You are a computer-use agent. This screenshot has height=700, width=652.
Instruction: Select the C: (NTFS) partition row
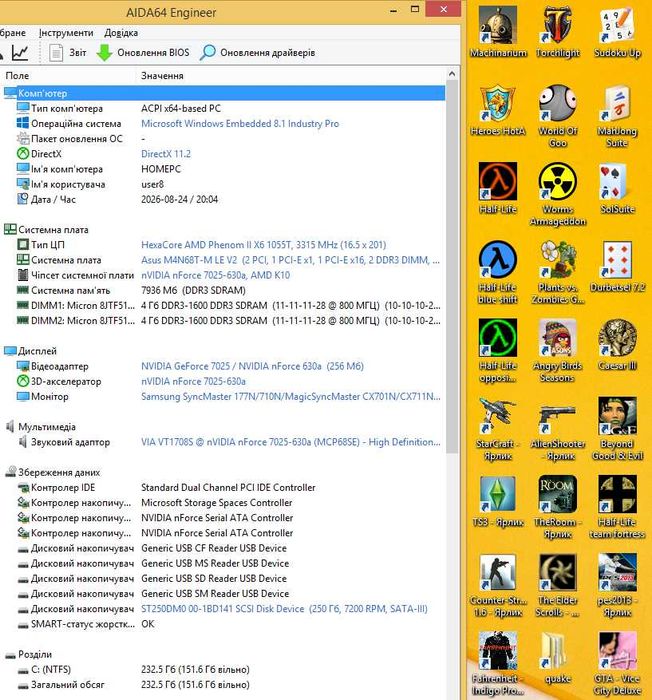[x=223, y=670]
